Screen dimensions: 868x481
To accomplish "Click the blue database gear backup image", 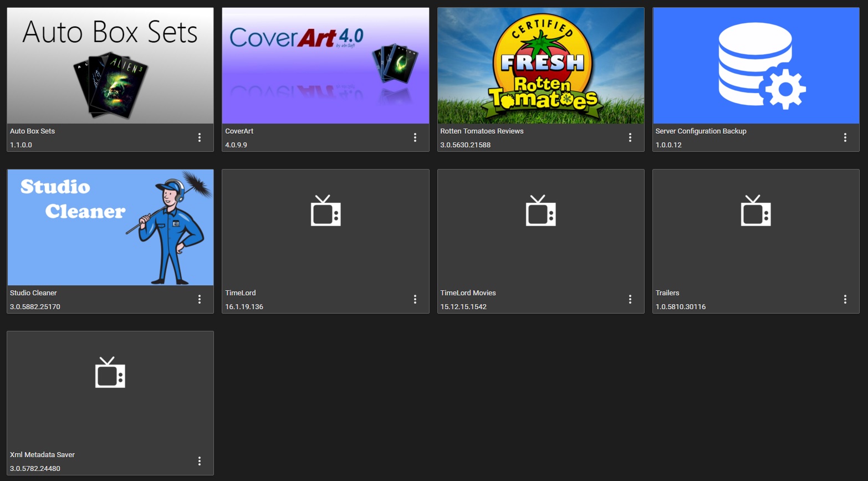I will point(755,66).
